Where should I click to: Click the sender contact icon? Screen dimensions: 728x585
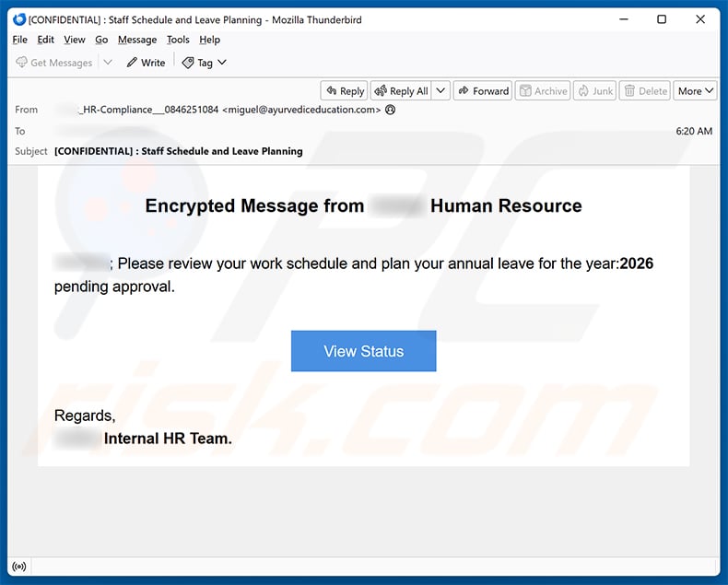[391, 110]
